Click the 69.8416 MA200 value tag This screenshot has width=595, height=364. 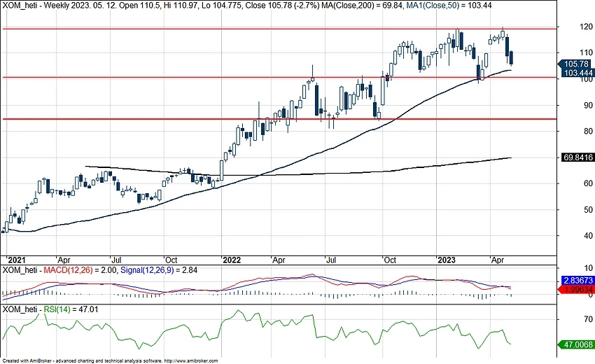pyautogui.click(x=577, y=157)
